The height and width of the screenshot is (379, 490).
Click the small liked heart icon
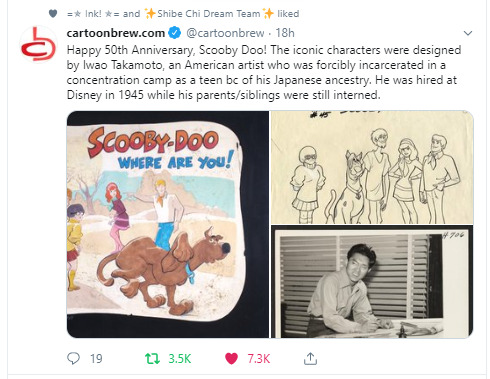point(53,14)
